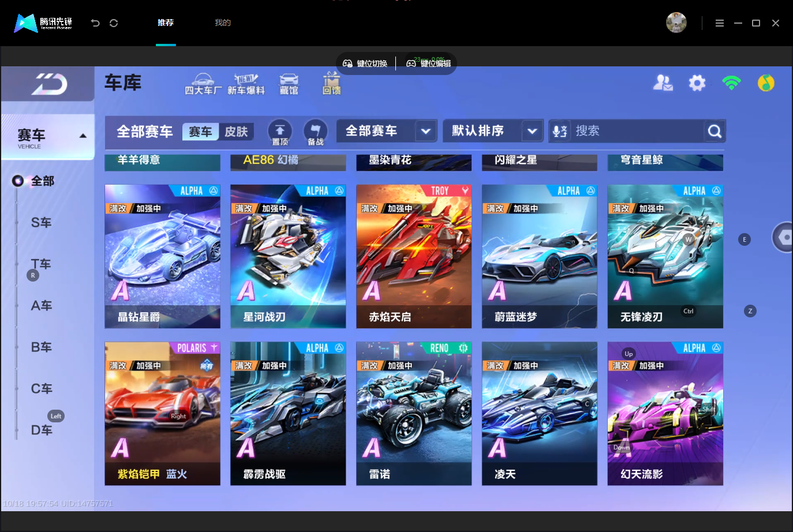
Task: Click the 置顶 pin-to-top icon
Action: (280, 132)
